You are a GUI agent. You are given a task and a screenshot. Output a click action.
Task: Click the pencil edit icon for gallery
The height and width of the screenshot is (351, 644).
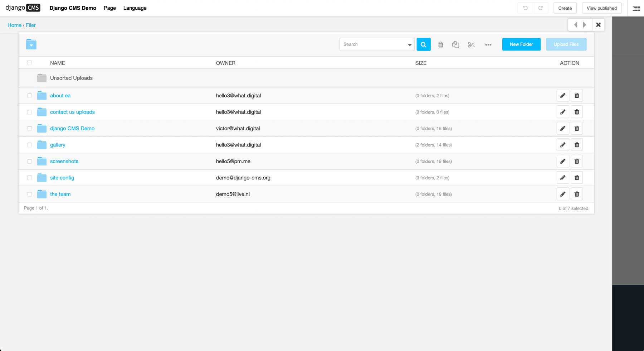[563, 145]
